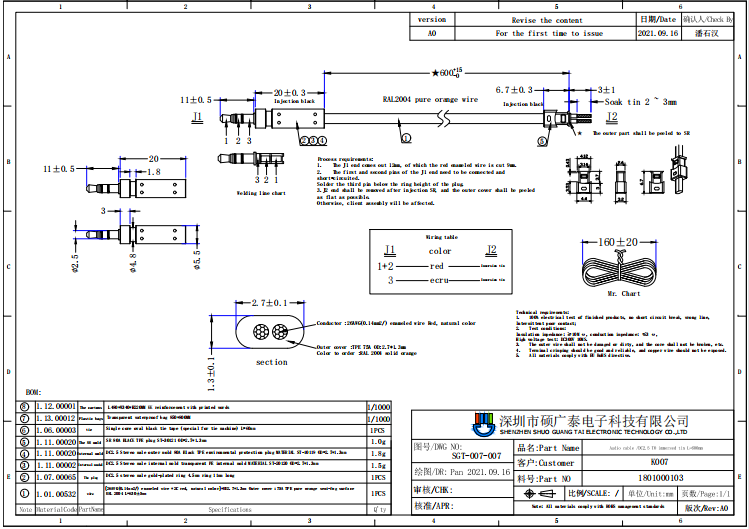Click the coiled cable illustration
Screen dimensions: 749x529
(618, 270)
